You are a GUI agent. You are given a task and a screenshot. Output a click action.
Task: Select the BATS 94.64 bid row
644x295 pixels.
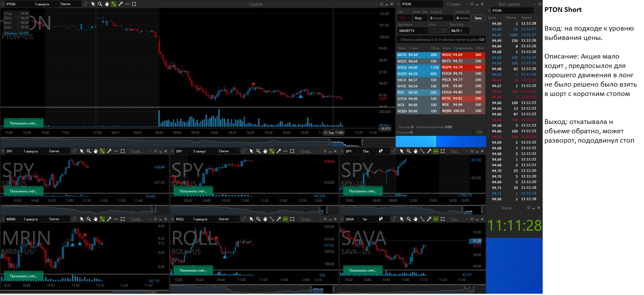418,55
